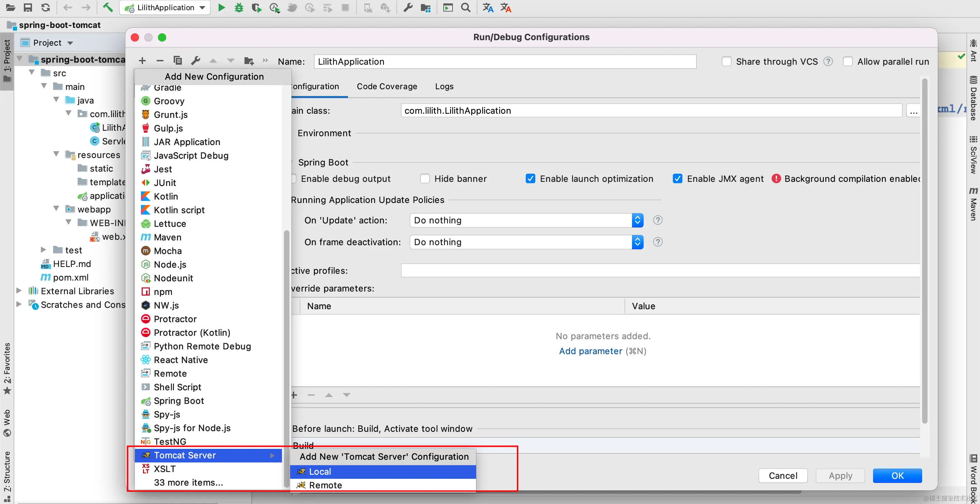Open the search magnifier in toolbar
Viewport: 980px width, 504px height.
pos(465,7)
